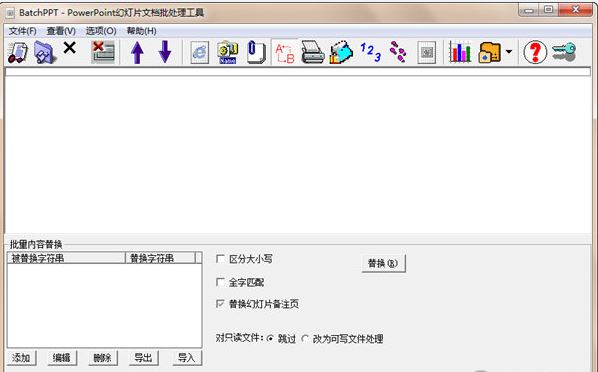Screen dimensions: 598x372
Task: Click the 导入 button
Action: pyautogui.click(x=187, y=358)
